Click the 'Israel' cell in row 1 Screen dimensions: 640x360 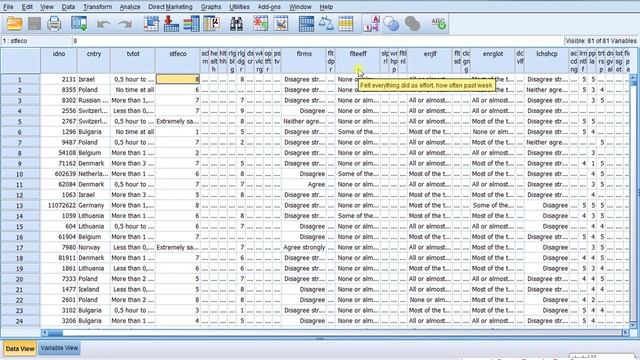93,79
